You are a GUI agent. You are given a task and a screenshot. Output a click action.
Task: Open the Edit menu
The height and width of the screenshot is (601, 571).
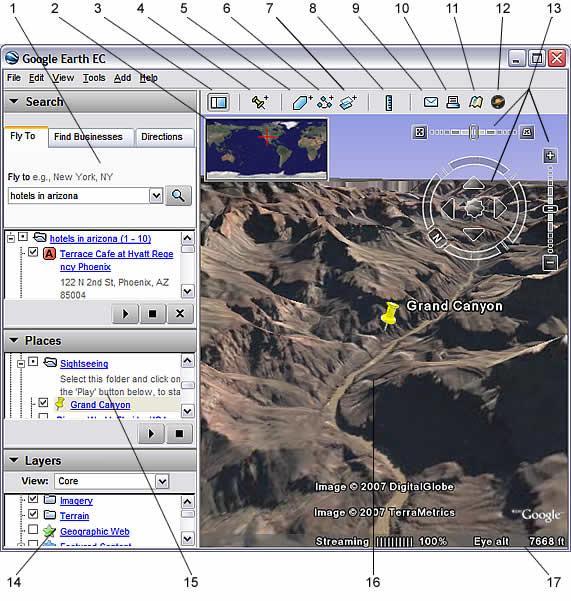coord(36,78)
